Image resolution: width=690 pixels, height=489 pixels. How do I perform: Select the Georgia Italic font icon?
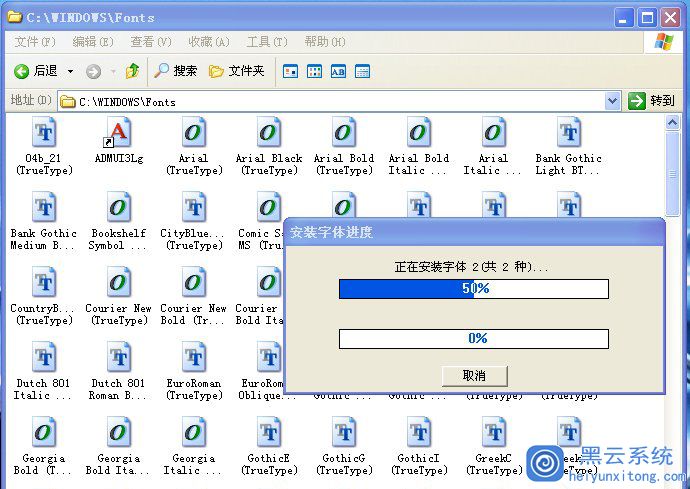coord(194,432)
